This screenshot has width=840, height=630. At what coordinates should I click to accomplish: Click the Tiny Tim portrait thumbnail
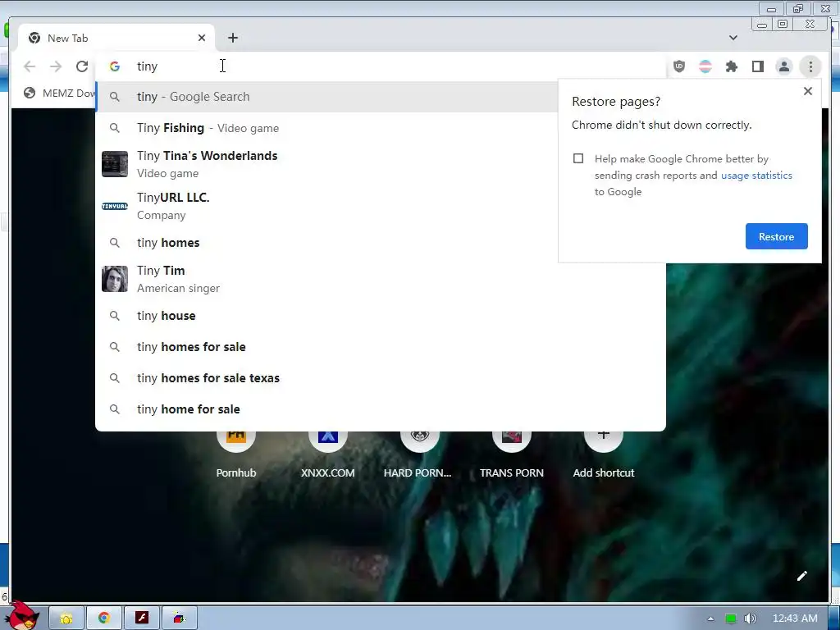tap(115, 279)
